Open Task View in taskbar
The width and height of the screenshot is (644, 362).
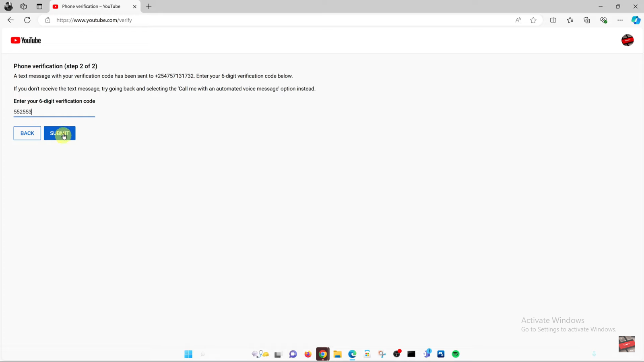278,354
